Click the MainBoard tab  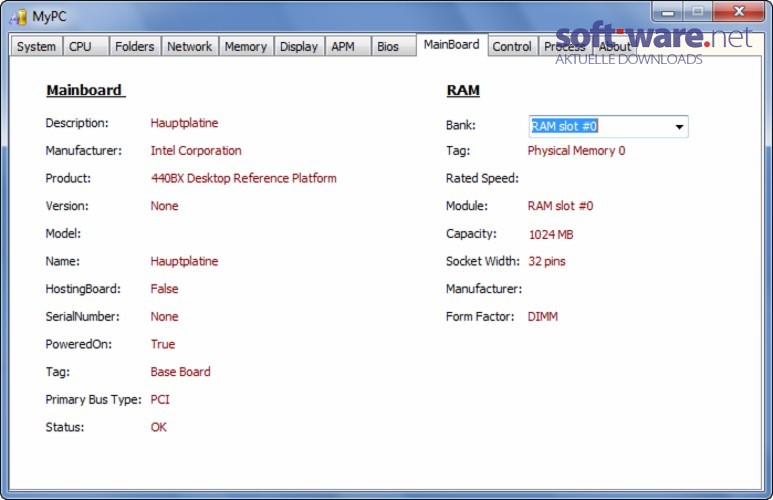452,44
